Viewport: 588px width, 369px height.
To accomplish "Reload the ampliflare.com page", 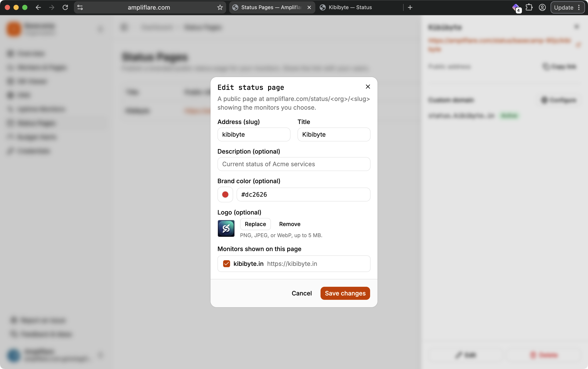I will click(x=65, y=7).
